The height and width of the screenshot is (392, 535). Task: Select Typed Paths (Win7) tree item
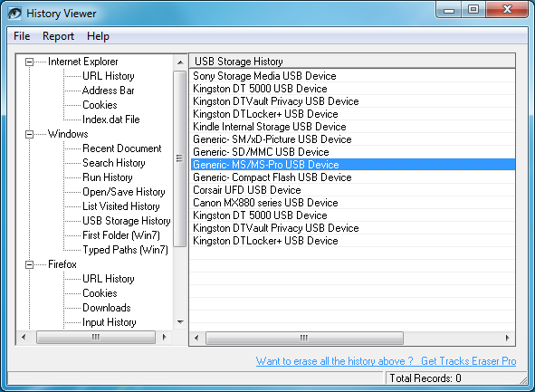(x=125, y=250)
